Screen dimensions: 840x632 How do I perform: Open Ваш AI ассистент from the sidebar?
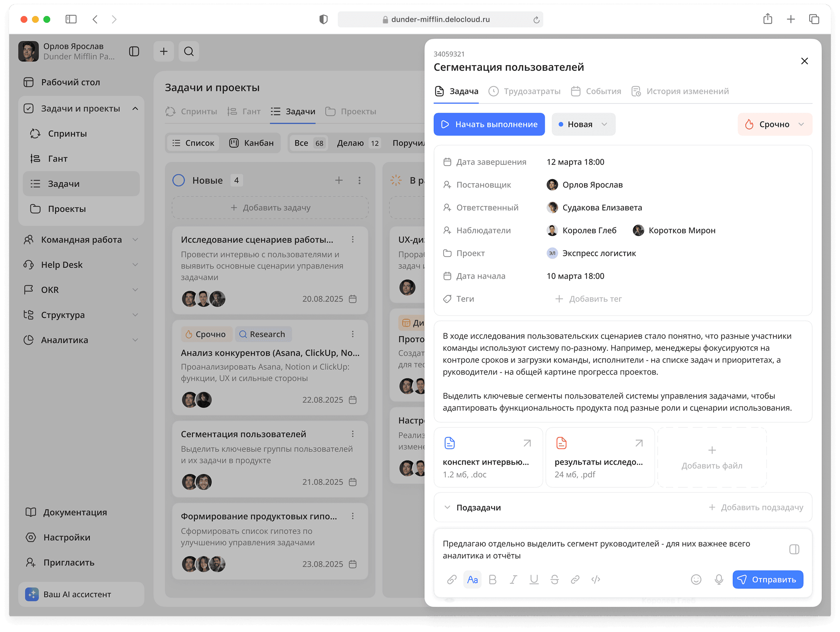pos(77,594)
